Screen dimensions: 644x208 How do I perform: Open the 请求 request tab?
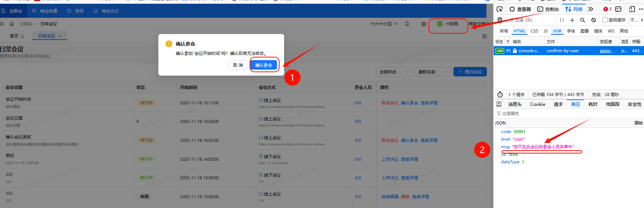(558, 104)
